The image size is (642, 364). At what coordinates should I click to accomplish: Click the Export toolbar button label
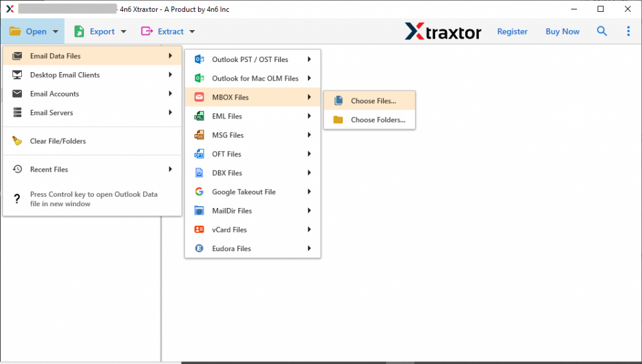tap(102, 31)
